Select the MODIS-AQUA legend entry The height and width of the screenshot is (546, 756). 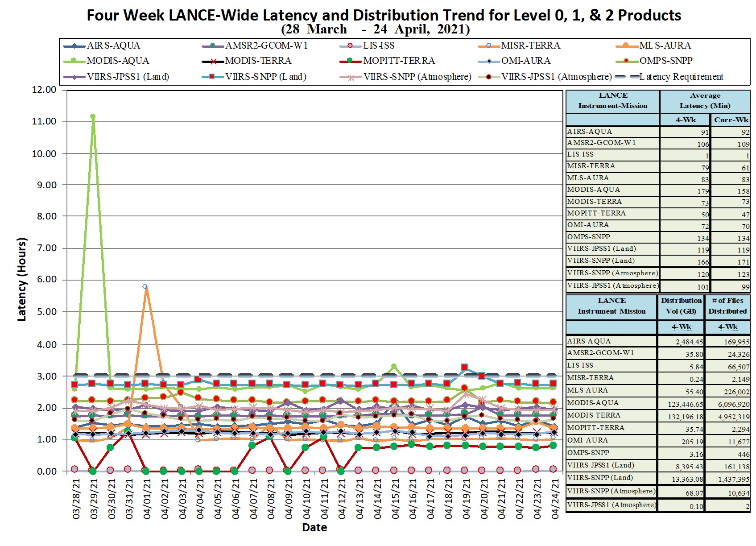[107, 61]
